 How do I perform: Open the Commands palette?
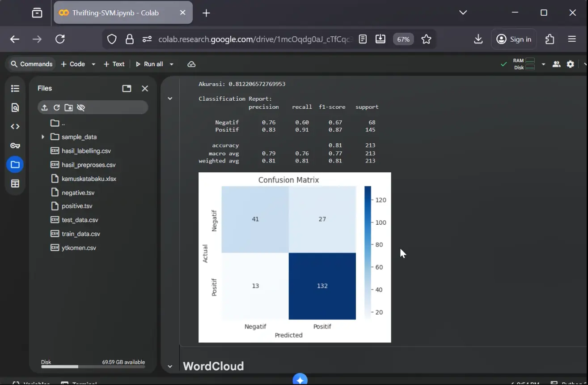(30, 64)
